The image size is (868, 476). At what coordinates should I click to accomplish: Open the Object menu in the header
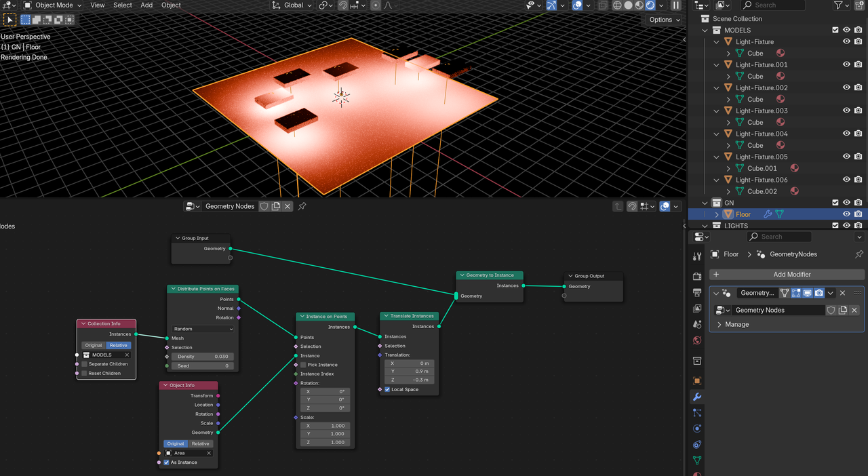click(x=171, y=5)
